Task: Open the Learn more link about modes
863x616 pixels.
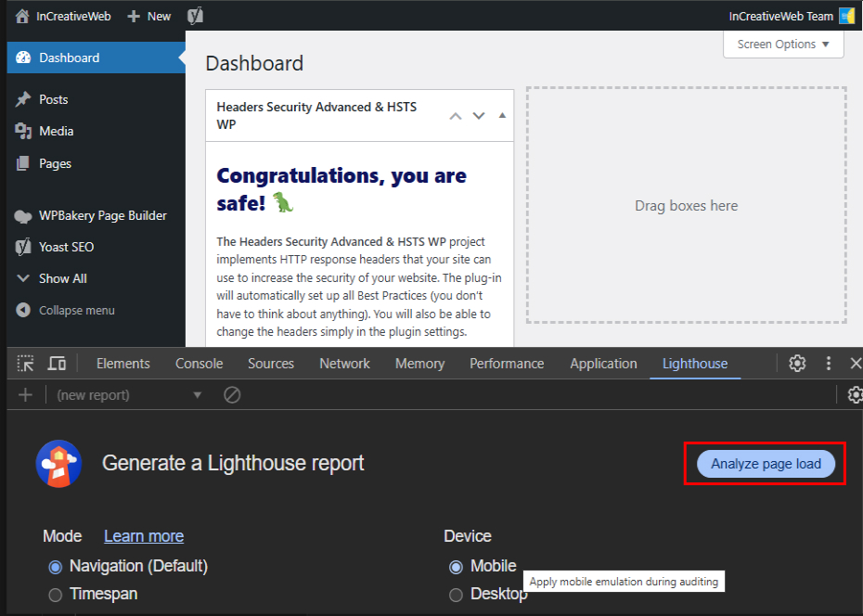Action: click(x=143, y=536)
